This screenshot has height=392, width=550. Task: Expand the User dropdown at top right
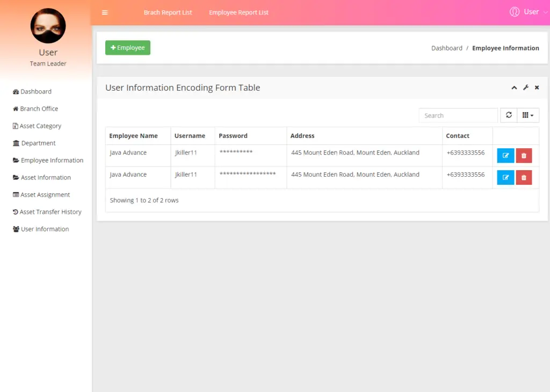[x=530, y=11]
